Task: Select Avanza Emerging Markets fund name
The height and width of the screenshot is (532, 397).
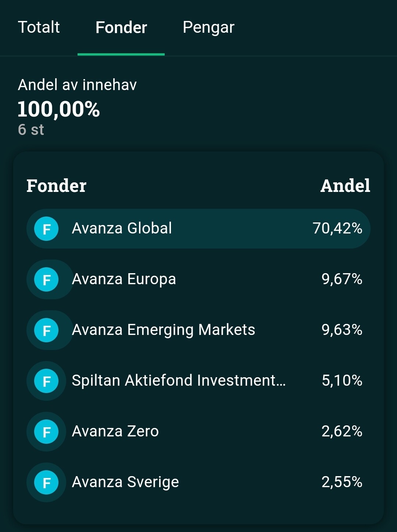Action: (x=163, y=330)
